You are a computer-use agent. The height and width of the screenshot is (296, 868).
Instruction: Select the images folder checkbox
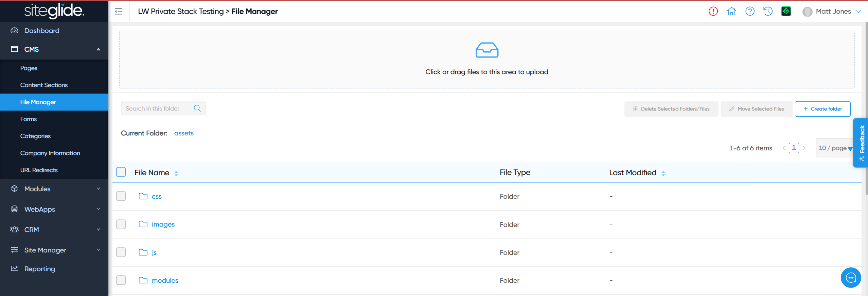pos(121,224)
